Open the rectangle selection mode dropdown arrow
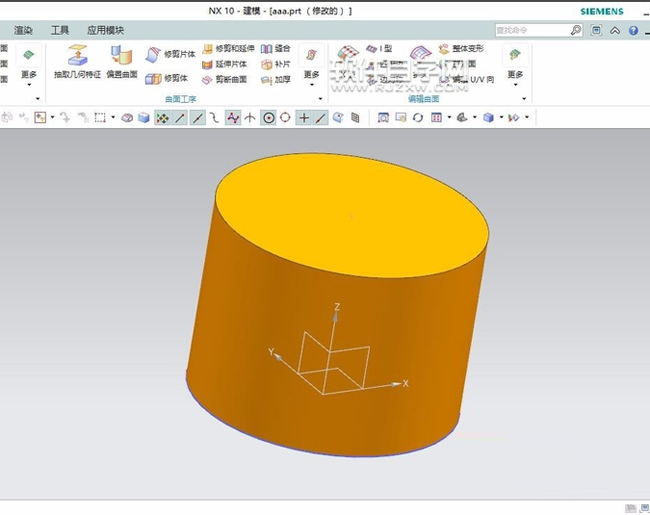Screen dimensions: 650x515 pos(112,118)
